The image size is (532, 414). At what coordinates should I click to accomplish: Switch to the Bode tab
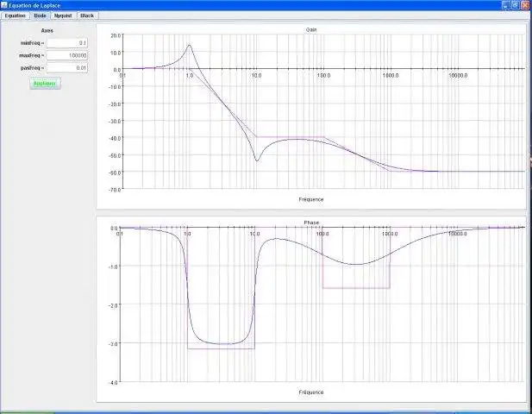[40, 16]
